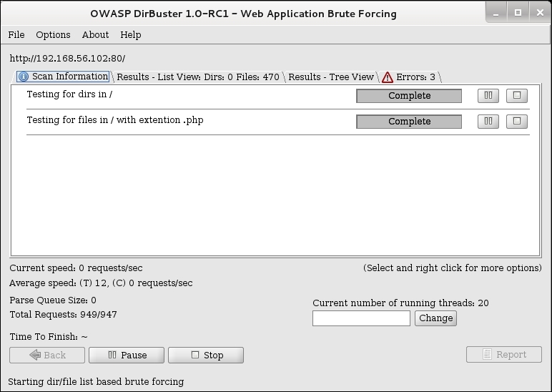Open the Help menu
The image size is (552, 392).
click(131, 34)
